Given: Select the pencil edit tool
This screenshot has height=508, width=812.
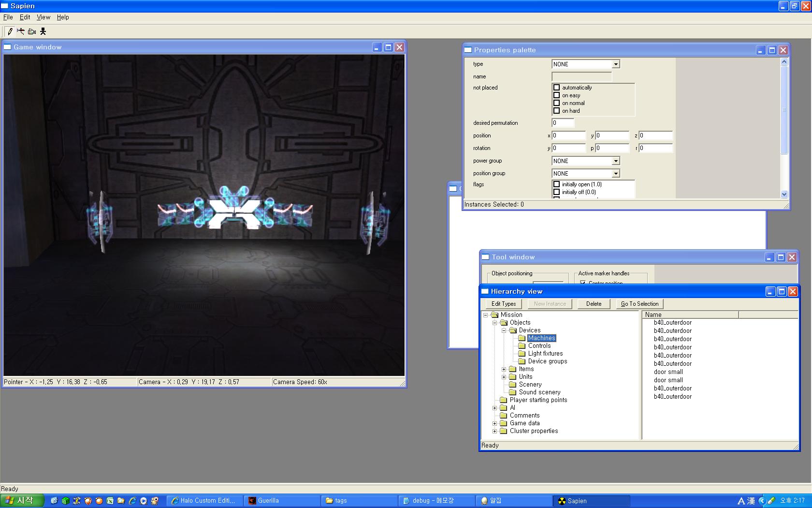Looking at the screenshot, I should [x=10, y=31].
